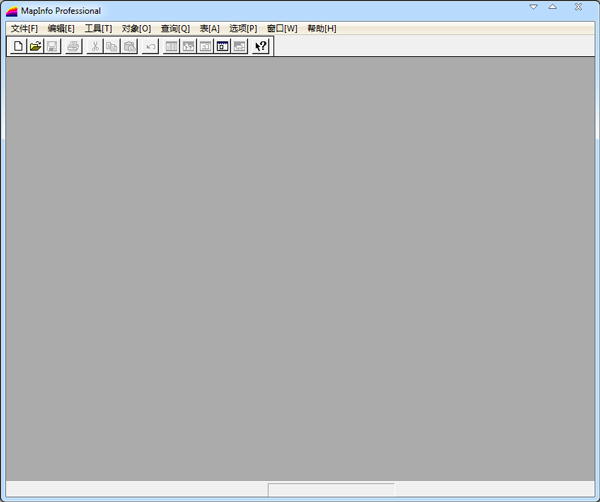Open the 帮助[H] menu
The image size is (600, 502).
[322, 28]
